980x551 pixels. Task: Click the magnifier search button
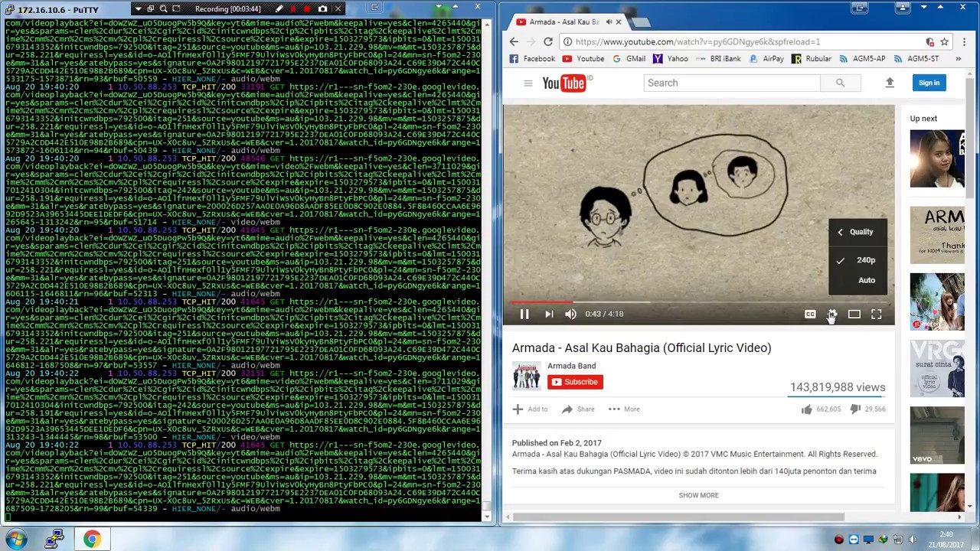click(x=840, y=83)
